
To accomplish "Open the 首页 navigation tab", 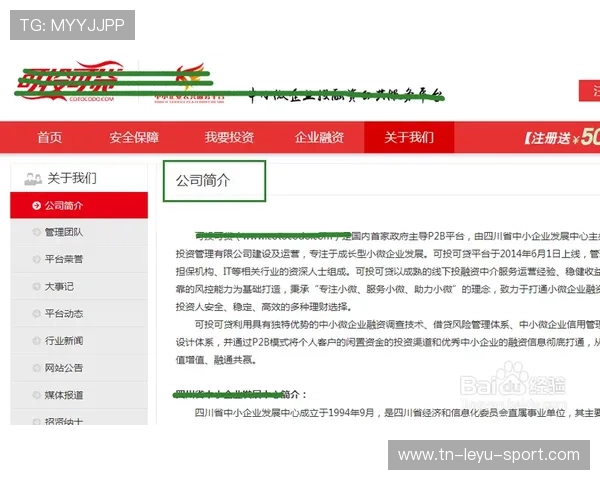I will point(49,137).
